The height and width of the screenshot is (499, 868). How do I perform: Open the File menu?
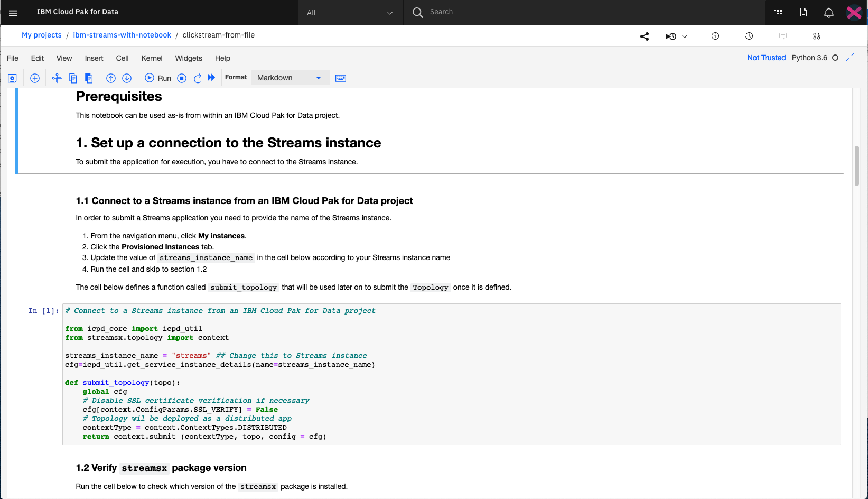pyautogui.click(x=13, y=58)
